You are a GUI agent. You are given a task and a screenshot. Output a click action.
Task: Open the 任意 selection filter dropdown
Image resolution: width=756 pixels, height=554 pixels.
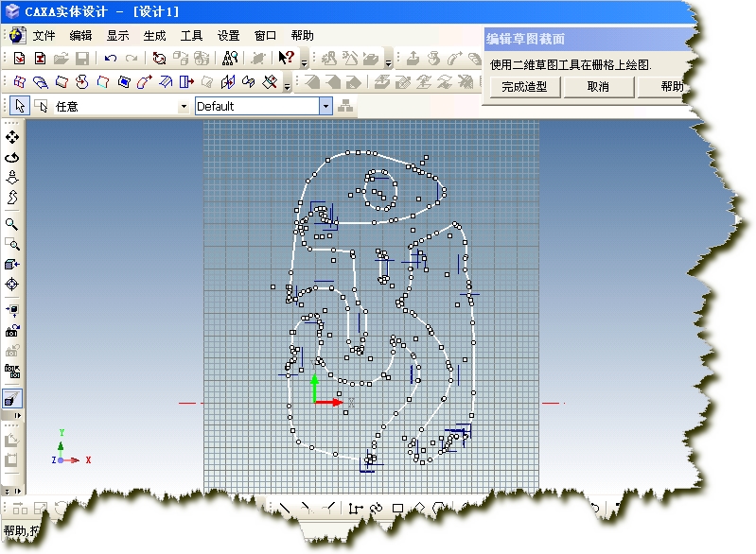pyautogui.click(x=184, y=107)
